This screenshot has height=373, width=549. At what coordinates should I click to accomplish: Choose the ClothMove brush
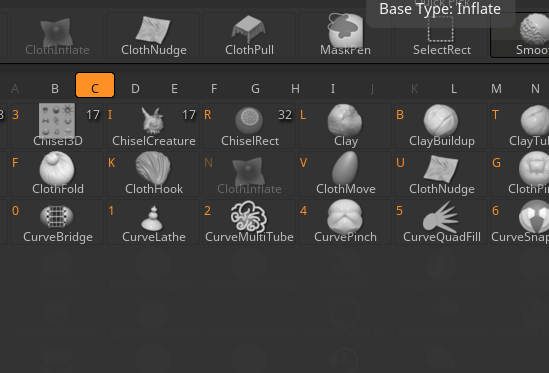tap(345, 174)
